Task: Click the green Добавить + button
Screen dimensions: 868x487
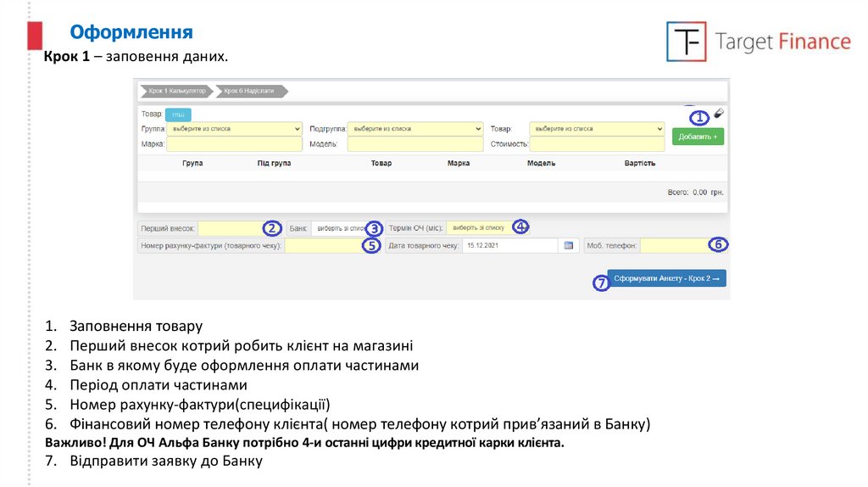Action: point(698,137)
